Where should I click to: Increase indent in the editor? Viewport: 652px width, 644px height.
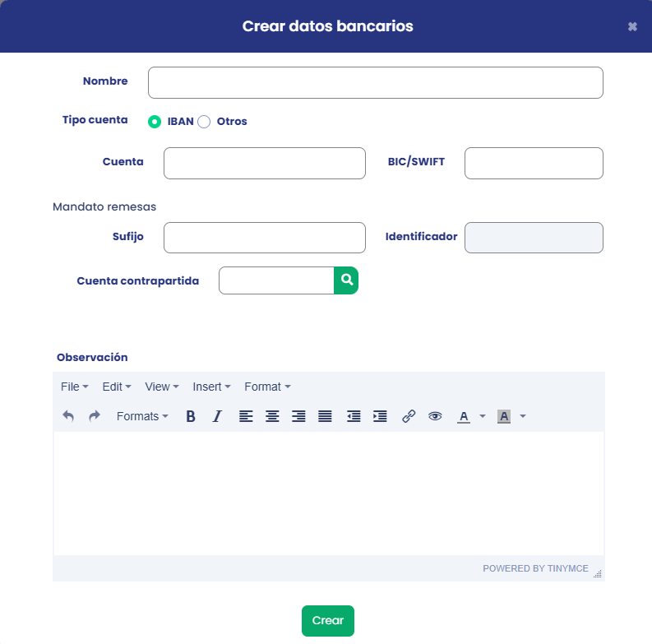point(380,416)
